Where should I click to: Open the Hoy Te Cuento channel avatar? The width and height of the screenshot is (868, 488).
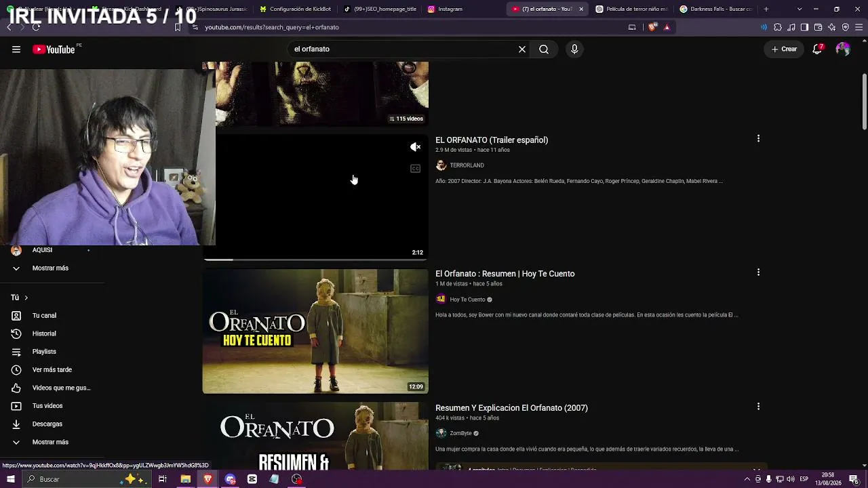[x=441, y=300]
